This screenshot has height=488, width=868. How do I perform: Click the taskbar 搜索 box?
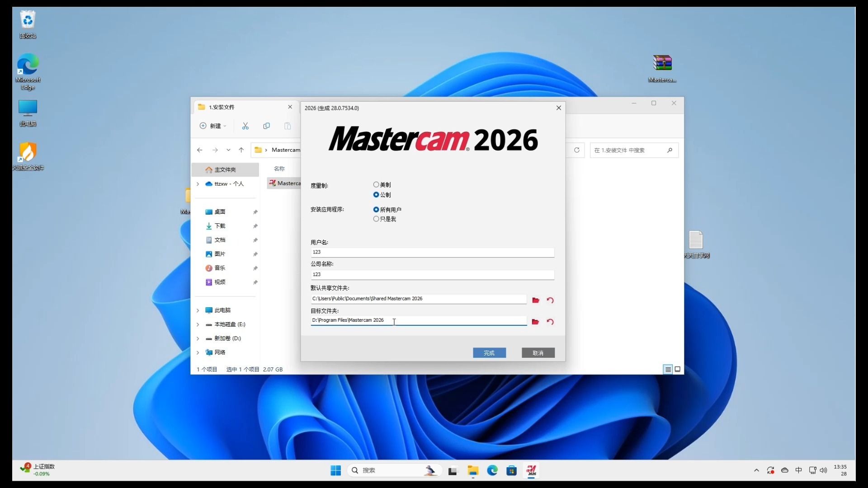pos(394,471)
